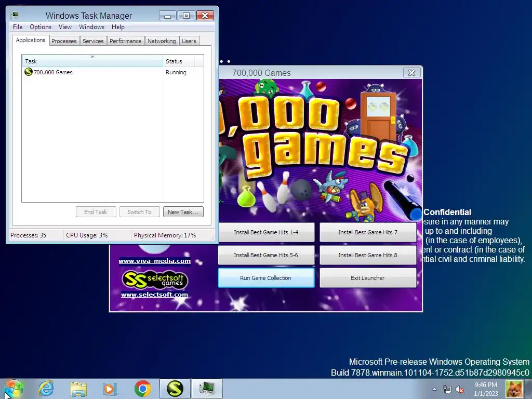Open the www.viva-media.com link
This screenshot has width=532, height=399.
point(154,261)
